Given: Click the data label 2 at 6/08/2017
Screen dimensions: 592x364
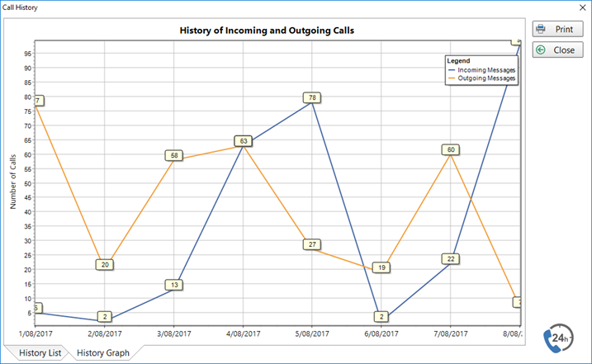Looking at the screenshot, I should pyautogui.click(x=381, y=316).
